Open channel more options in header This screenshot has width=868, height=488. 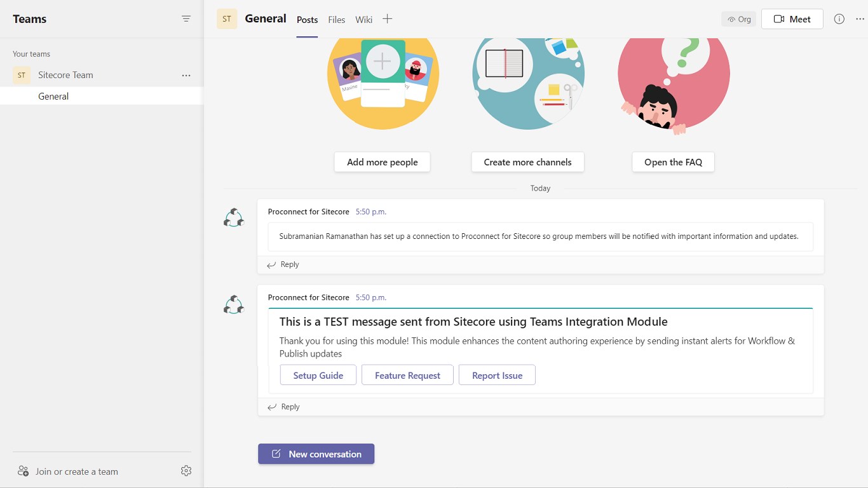coord(860,19)
